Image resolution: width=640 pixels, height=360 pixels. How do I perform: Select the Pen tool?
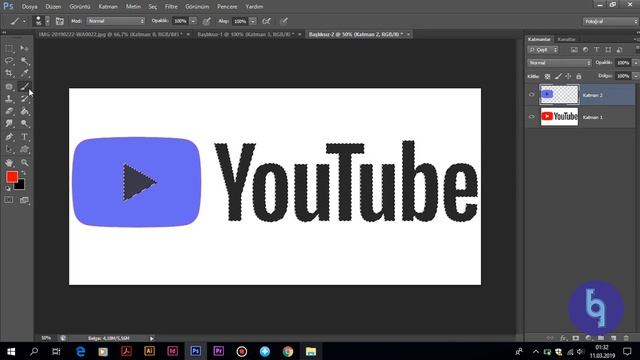pyautogui.click(x=9, y=137)
